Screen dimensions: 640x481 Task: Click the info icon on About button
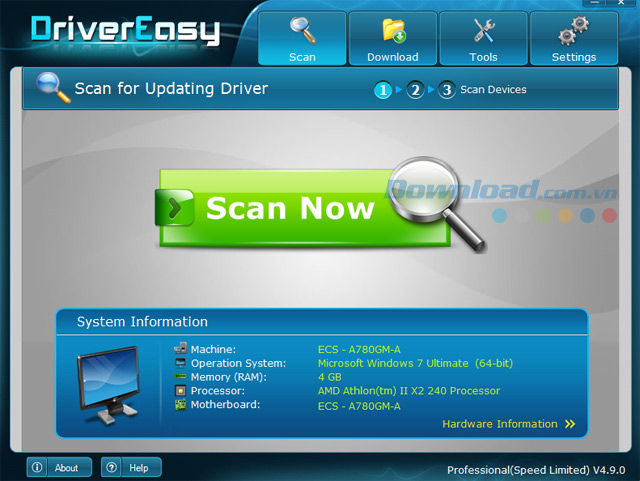pyautogui.click(x=37, y=467)
